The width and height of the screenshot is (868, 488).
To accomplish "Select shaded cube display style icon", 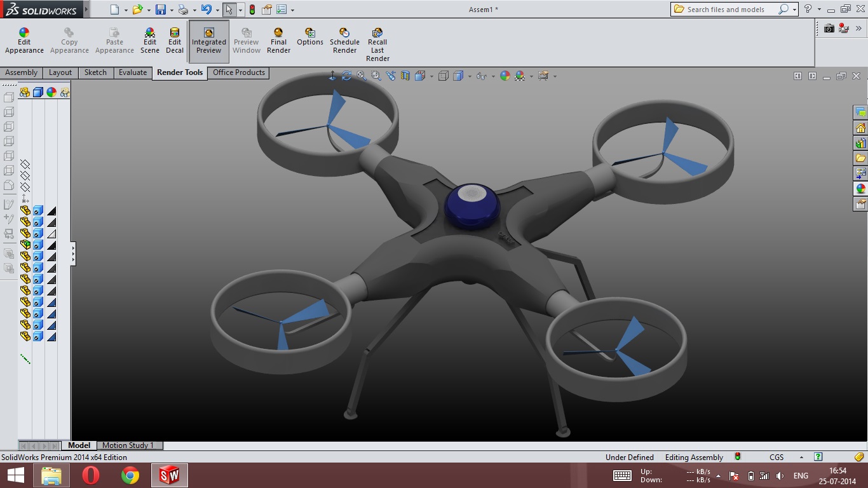I will pyautogui.click(x=459, y=76).
